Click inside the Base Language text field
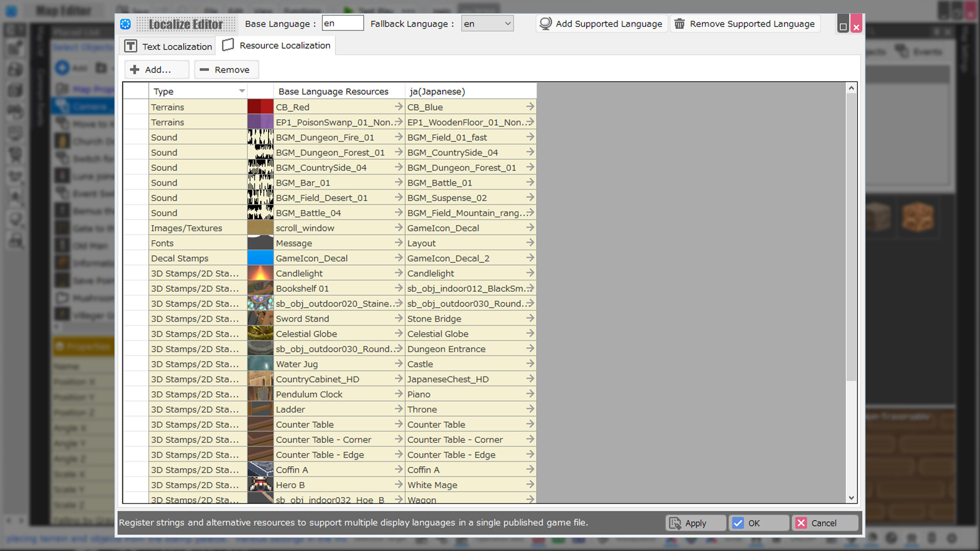Screen dimensions: 980x551 342,23
